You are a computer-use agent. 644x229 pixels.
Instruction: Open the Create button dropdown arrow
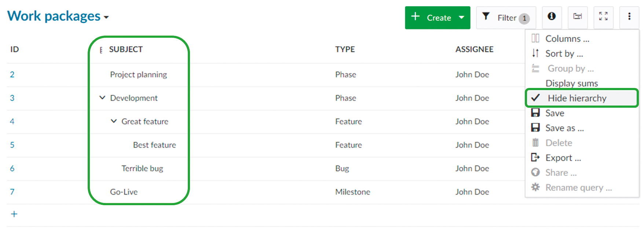tap(461, 18)
